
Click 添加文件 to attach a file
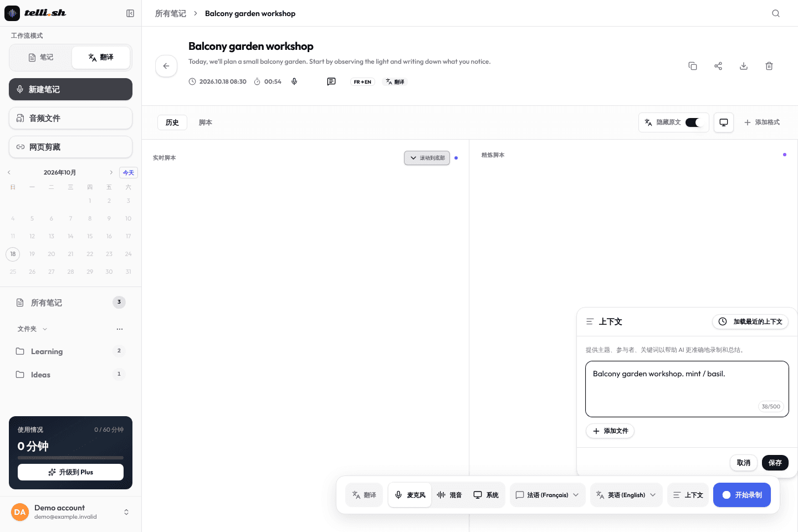click(610, 431)
